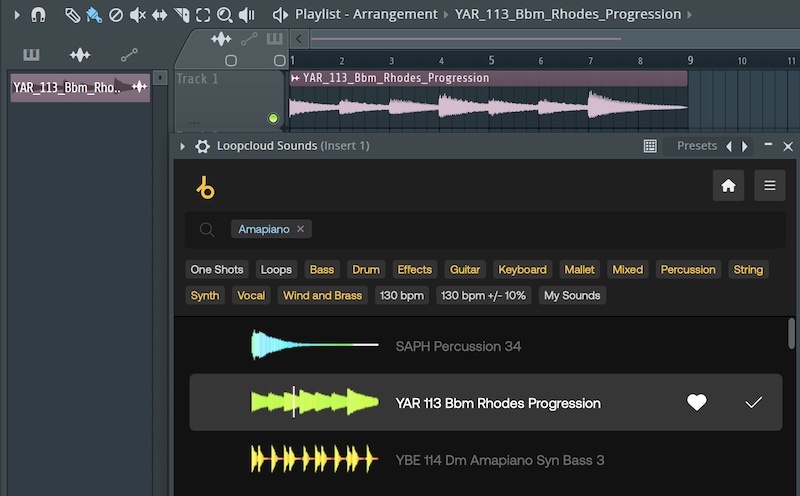Viewport: 800px width, 496px height.
Task: Select the Playback scrub tool
Action: coord(246,15)
